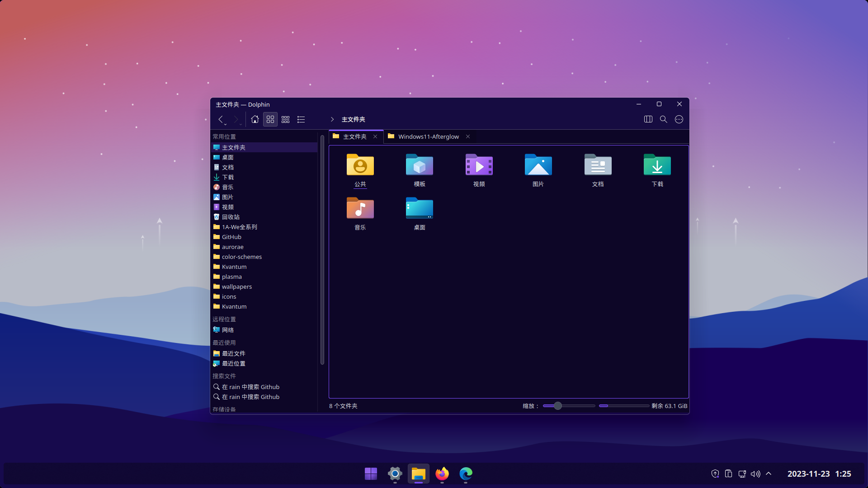Image resolution: width=868 pixels, height=488 pixels.
Task: Open wallpapers bookmark in sidebar
Action: point(264,286)
